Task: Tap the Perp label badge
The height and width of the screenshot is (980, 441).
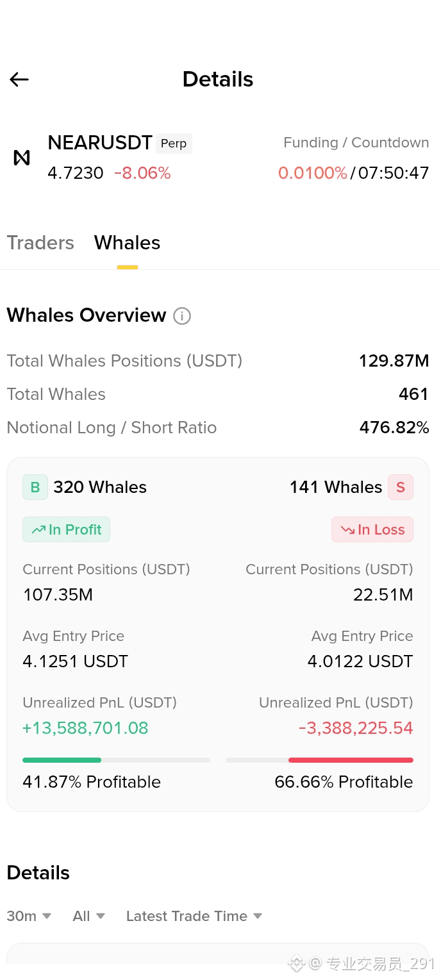Action: [x=174, y=144]
